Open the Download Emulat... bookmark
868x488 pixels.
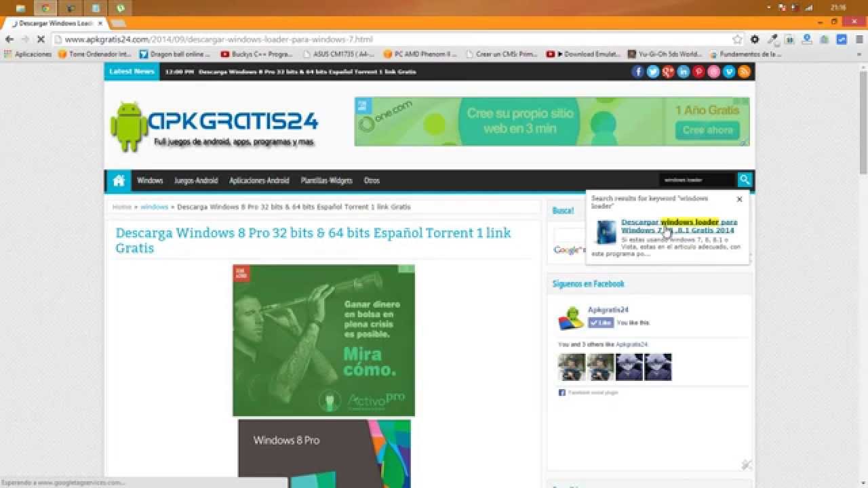583,54
